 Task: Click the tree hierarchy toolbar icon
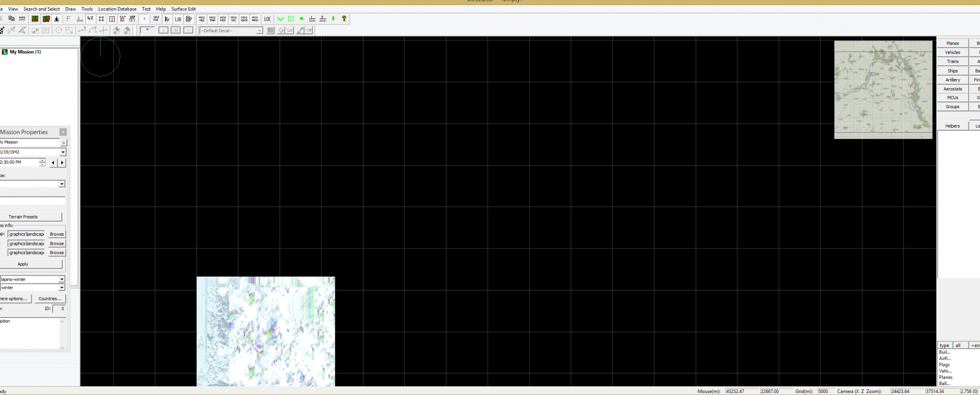coord(167,19)
